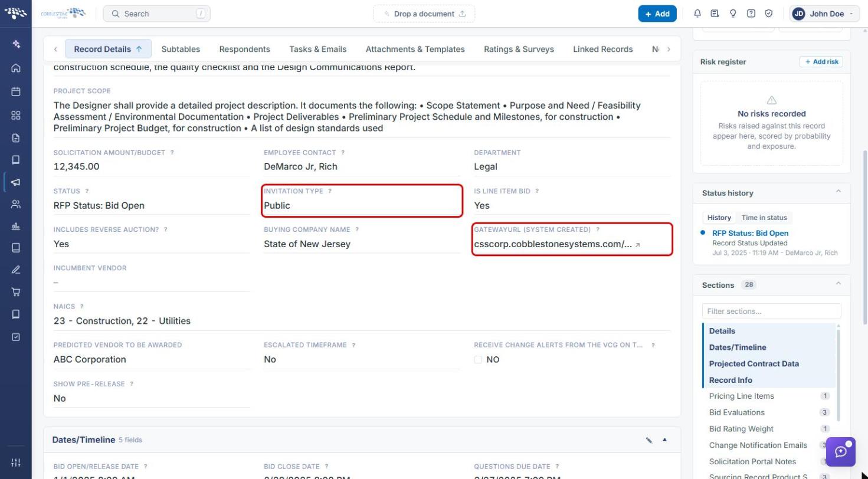Open the people icon in the sidebar
Screen dimensions: 868x479
tap(16, 204)
